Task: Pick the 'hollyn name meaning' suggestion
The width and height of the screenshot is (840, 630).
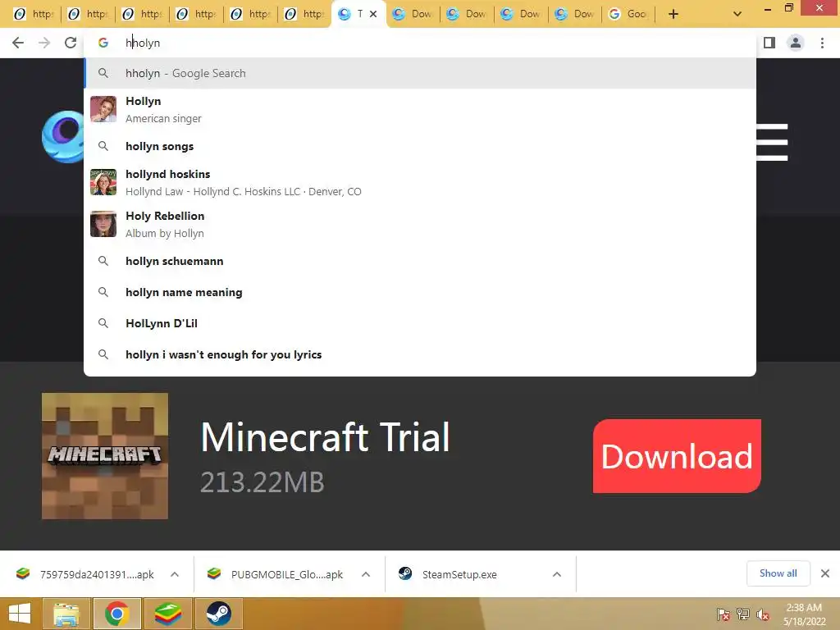Action: pos(420,292)
